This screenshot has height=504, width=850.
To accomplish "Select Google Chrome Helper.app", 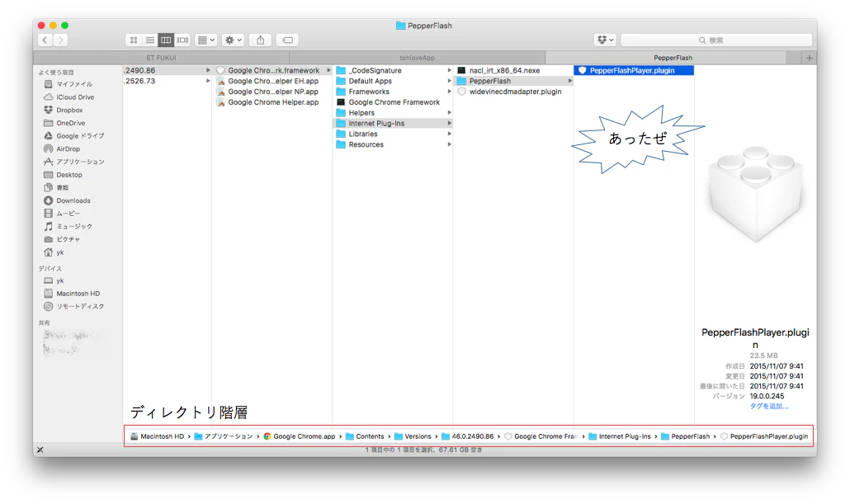I will coord(274,102).
